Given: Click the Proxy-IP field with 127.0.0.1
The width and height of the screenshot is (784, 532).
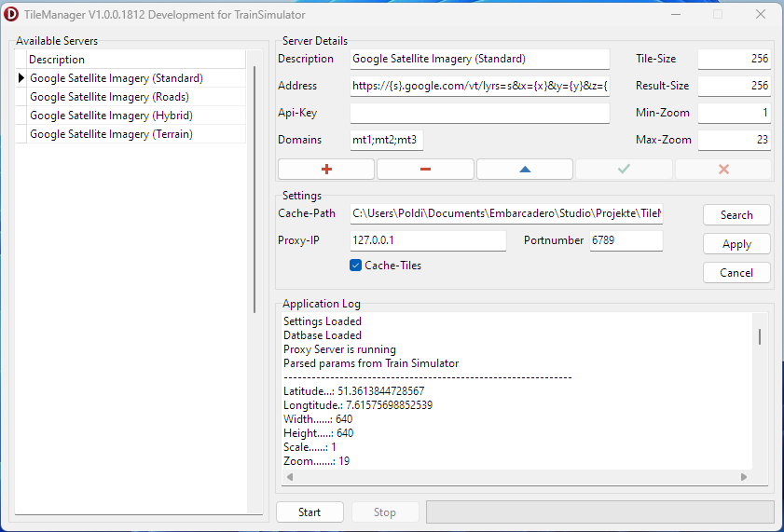Looking at the screenshot, I should (x=428, y=240).
